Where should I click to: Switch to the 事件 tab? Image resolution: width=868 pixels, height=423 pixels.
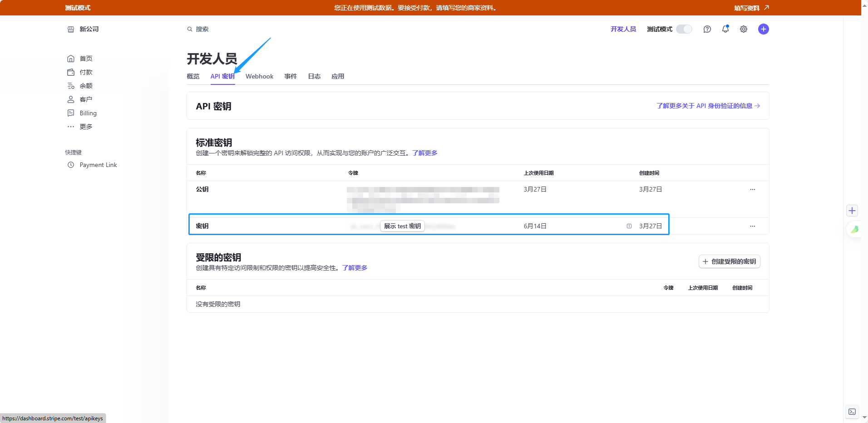(x=291, y=76)
